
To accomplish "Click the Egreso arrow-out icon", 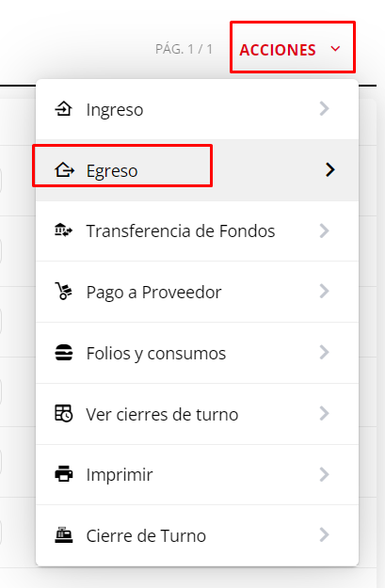I will 64,170.
